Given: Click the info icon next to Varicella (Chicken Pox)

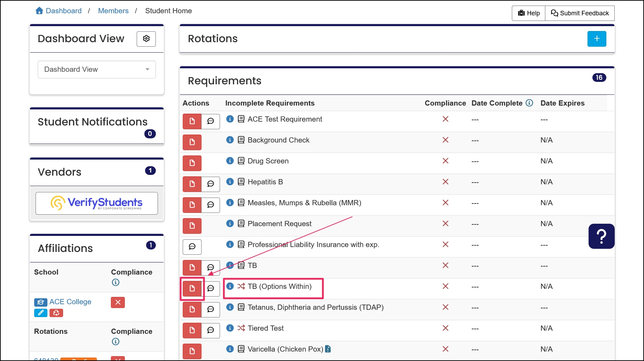Looking at the screenshot, I should pyautogui.click(x=230, y=349).
